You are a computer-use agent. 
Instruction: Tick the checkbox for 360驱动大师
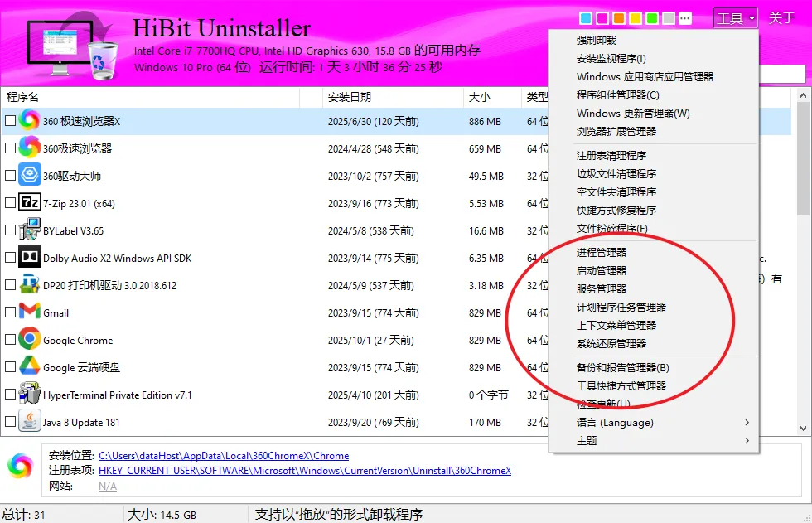(10, 176)
